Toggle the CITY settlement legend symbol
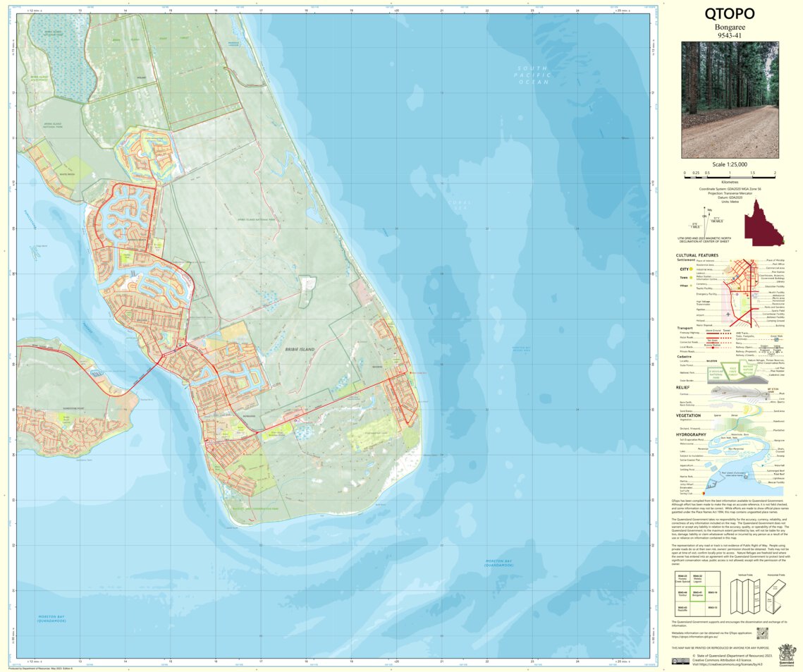 (690, 269)
